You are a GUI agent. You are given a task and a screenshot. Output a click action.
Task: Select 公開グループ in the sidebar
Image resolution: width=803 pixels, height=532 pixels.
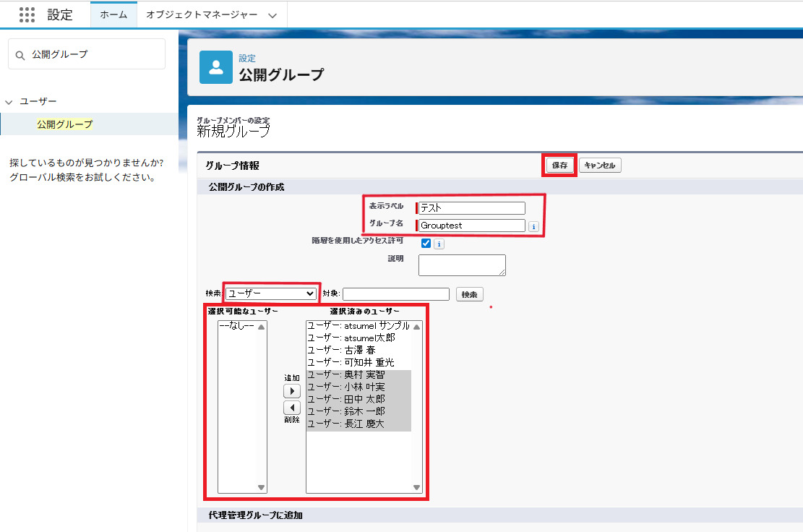point(65,124)
